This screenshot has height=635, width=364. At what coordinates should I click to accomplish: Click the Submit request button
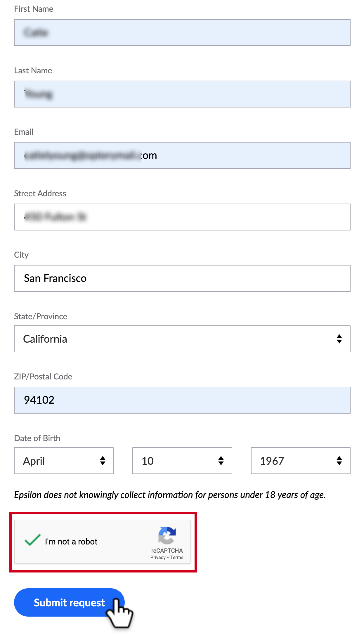click(x=70, y=602)
